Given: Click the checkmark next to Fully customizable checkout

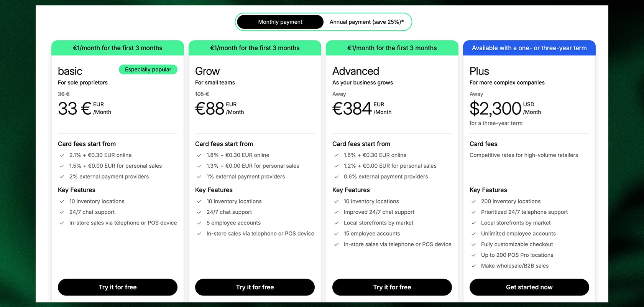Looking at the screenshot, I should coord(473,244).
